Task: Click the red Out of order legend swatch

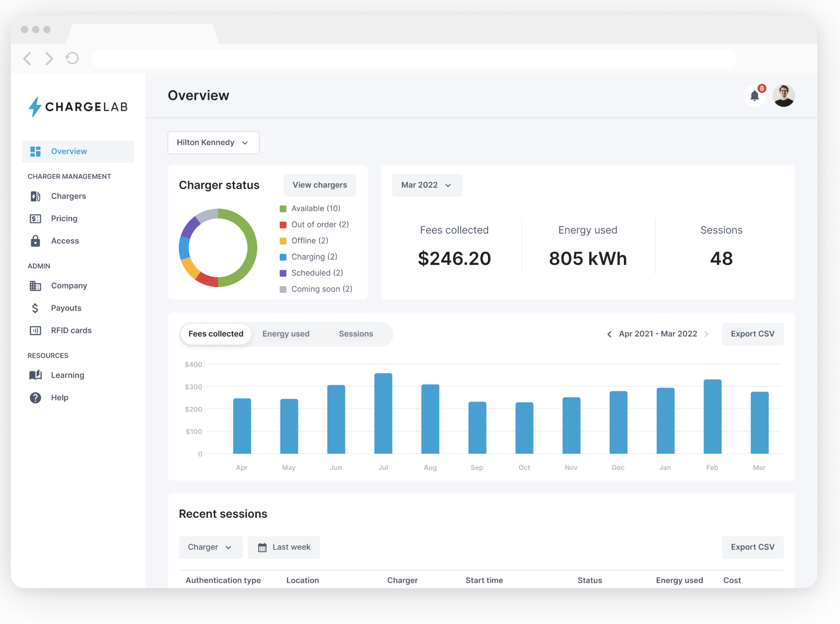Action: (x=283, y=225)
